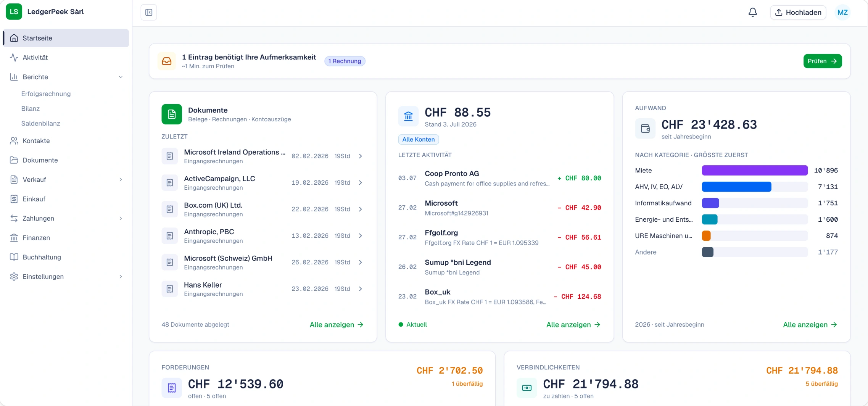Click the green Dokumente card icon
Image resolution: width=868 pixels, height=406 pixels.
172,114
